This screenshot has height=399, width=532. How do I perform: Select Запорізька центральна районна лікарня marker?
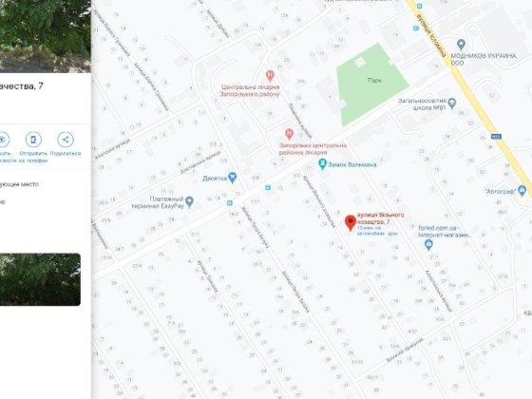[x=289, y=134]
